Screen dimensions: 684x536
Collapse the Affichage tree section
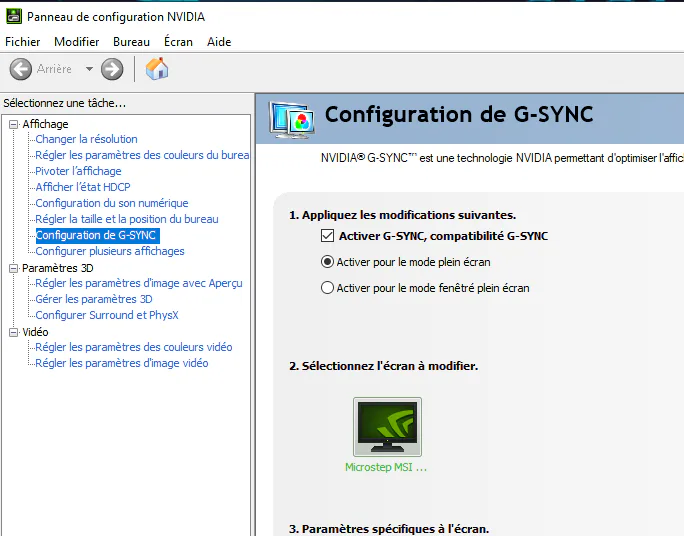pos(14,124)
